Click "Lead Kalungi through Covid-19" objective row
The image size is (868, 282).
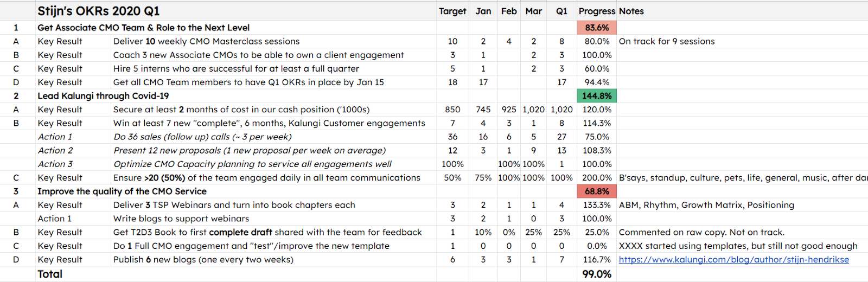103,96
